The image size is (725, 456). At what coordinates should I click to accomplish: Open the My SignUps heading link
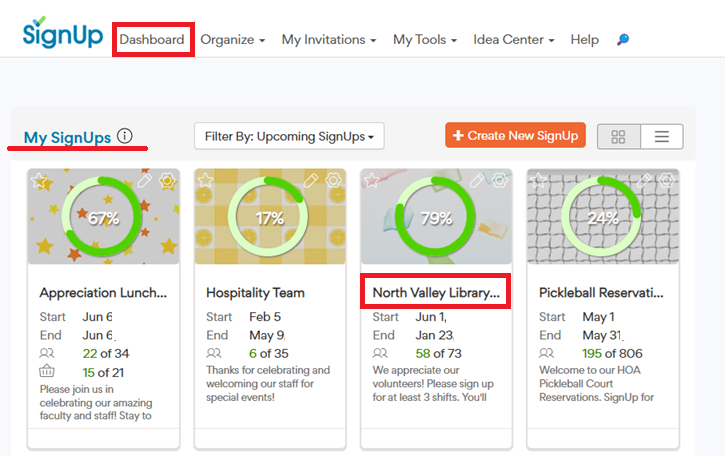68,137
